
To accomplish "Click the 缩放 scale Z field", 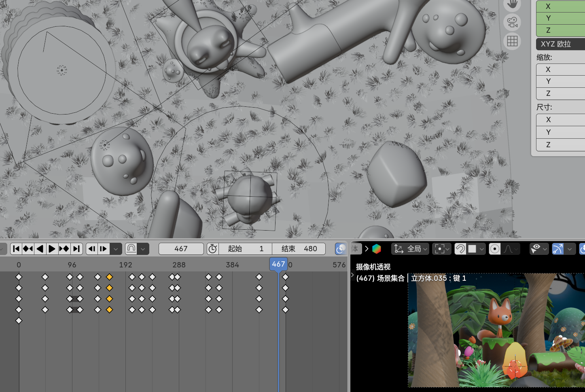I will (x=560, y=93).
